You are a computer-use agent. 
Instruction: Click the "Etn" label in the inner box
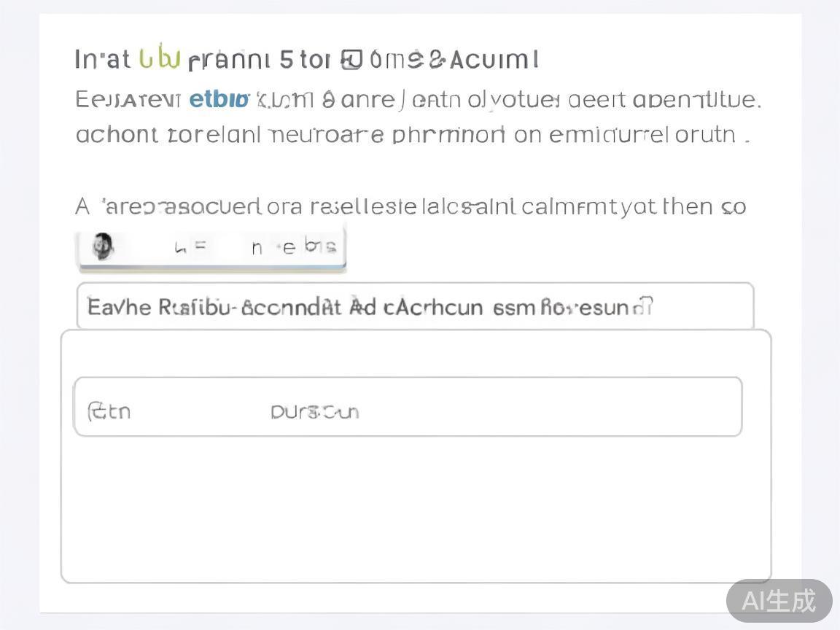[109, 411]
